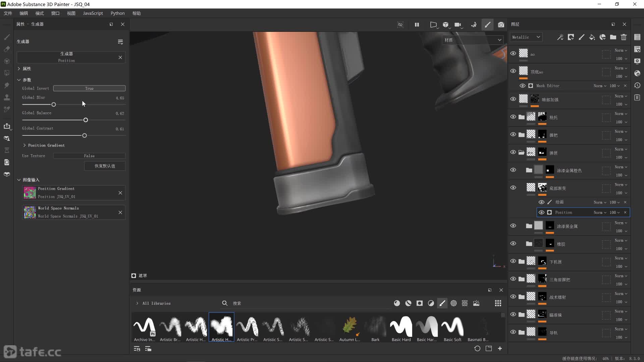The height and width of the screenshot is (362, 644).
Task: Filter assets by alphas icon
Action: tap(453, 303)
